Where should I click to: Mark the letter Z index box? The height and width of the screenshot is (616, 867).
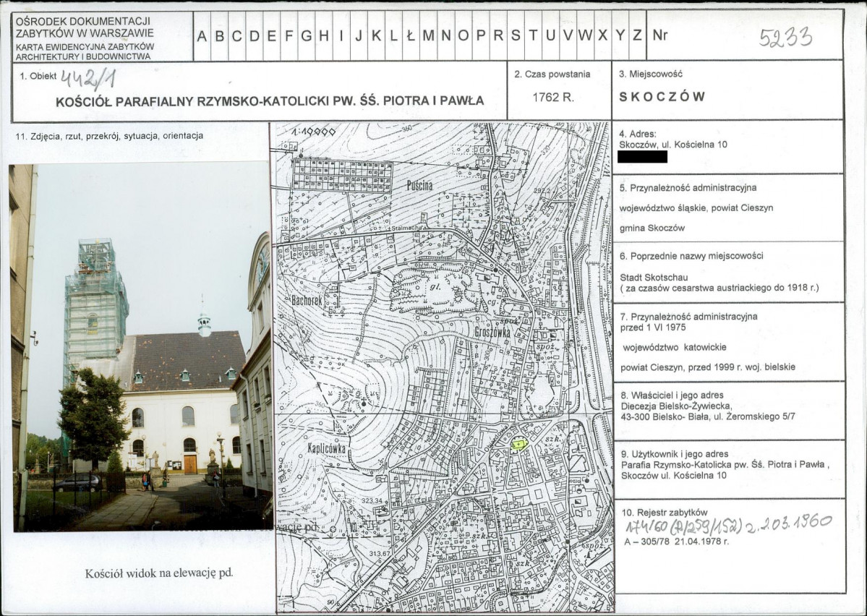pyautogui.click(x=636, y=35)
